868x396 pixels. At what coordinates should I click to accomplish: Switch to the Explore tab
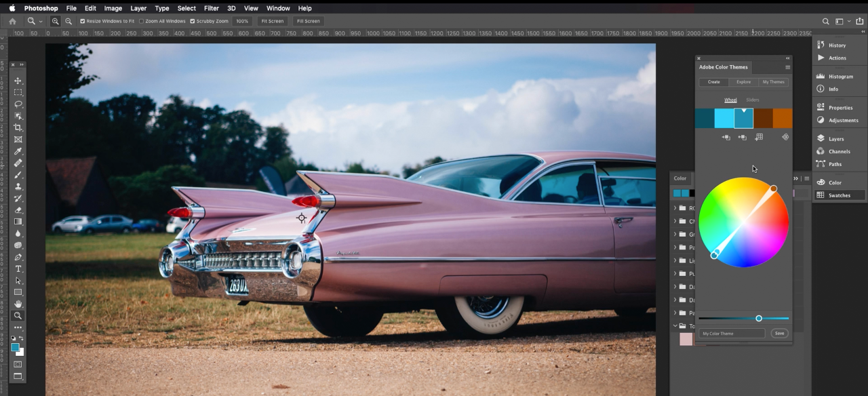744,82
